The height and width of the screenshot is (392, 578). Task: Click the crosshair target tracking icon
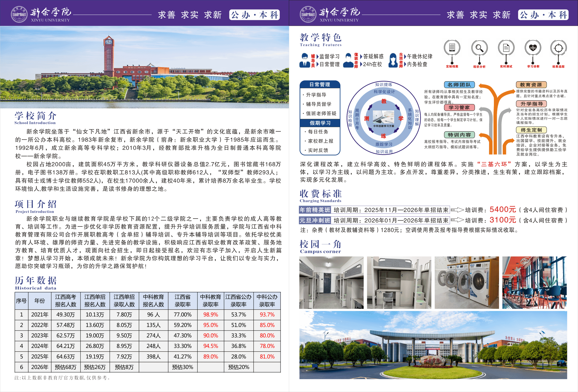pyautogui.click(x=558, y=48)
